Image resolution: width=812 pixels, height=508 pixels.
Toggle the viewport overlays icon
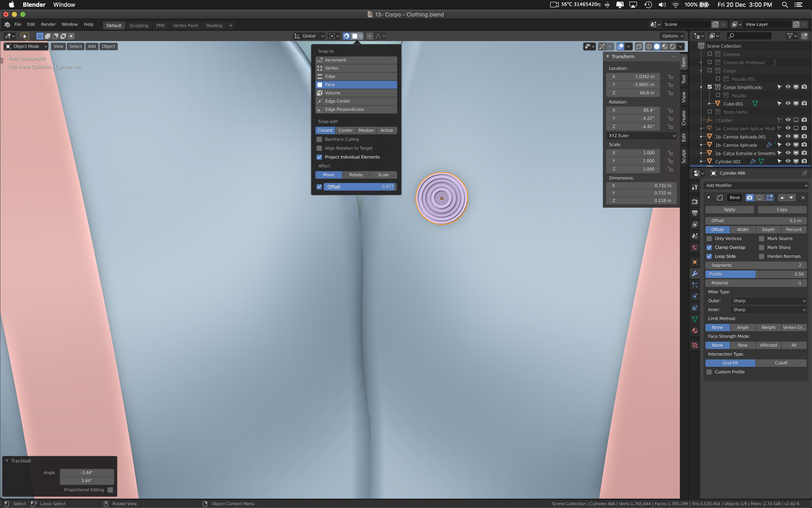click(620, 46)
